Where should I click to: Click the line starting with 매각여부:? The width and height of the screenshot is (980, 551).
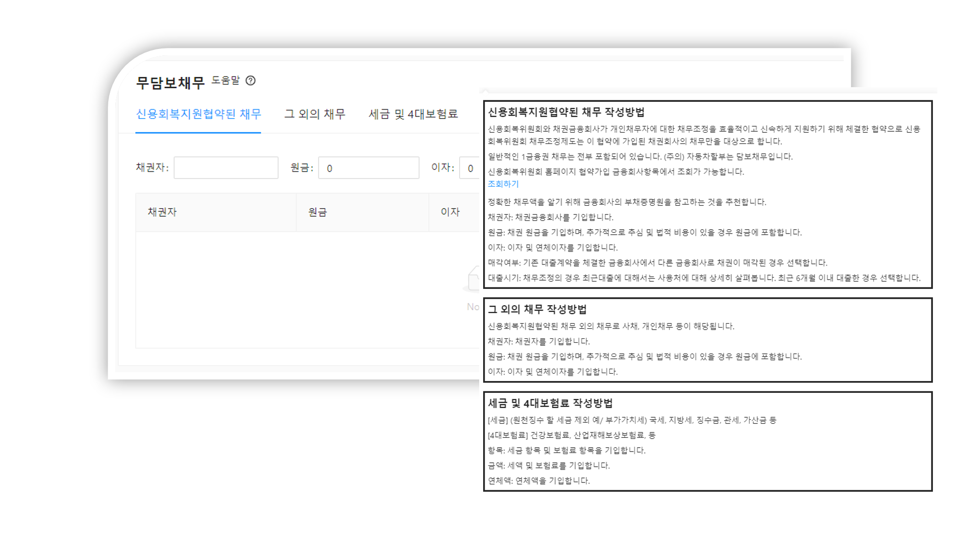pos(658,263)
